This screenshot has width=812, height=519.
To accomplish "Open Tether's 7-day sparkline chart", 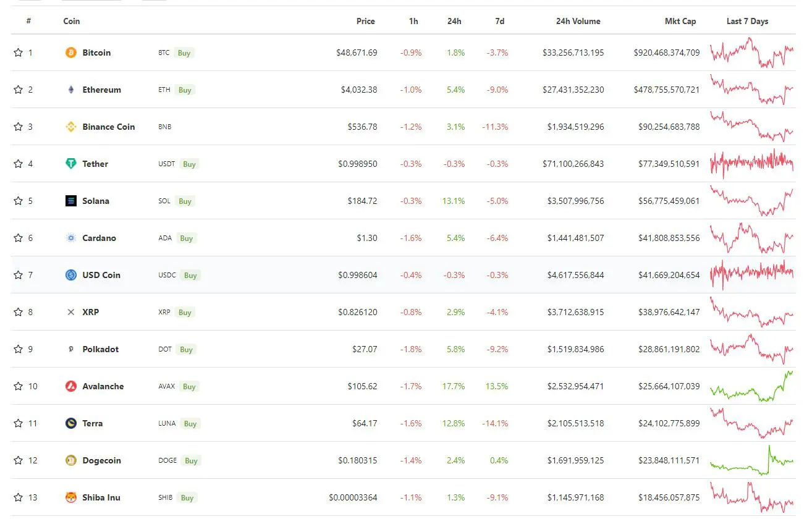I will tap(752, 164).
